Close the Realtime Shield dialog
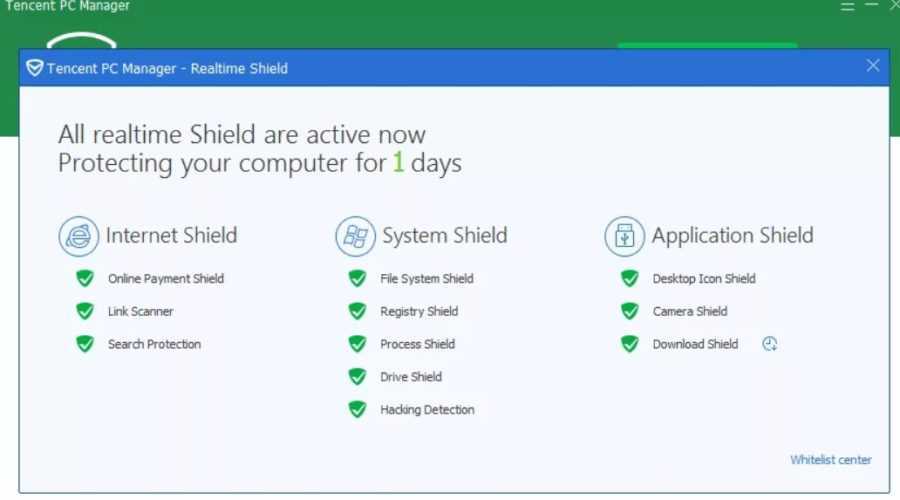The image size is (900, 500). pos(873,66)
